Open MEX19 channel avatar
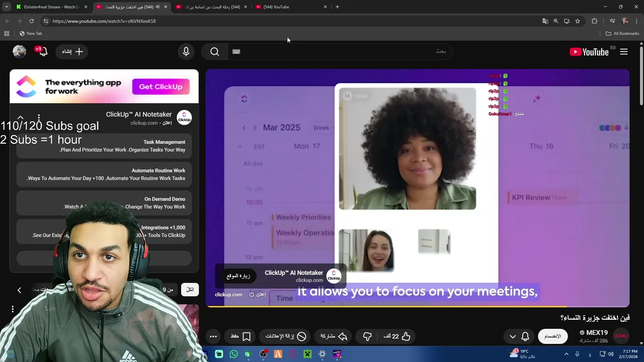Screen dimensions: 644x362 (x=621, y=336)
